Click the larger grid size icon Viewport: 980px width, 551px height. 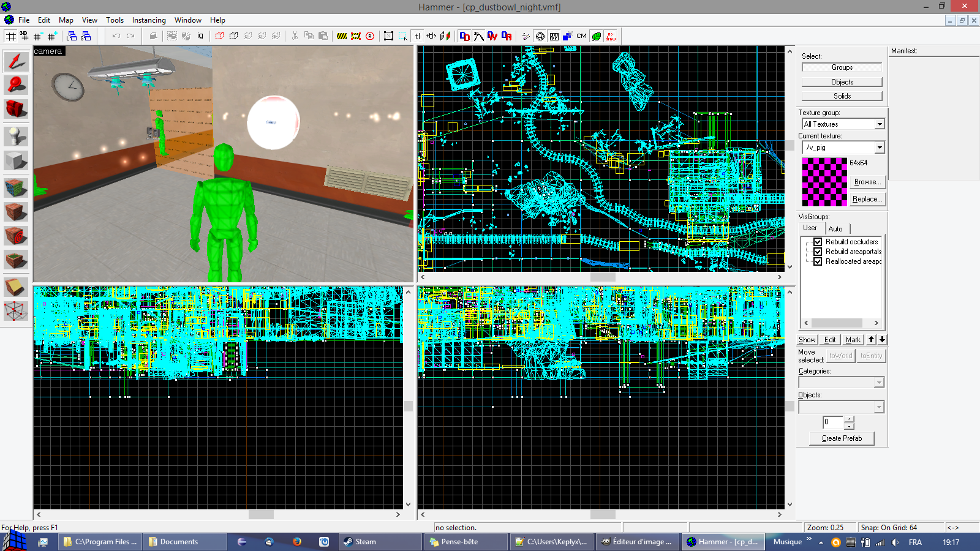point(52,36)
